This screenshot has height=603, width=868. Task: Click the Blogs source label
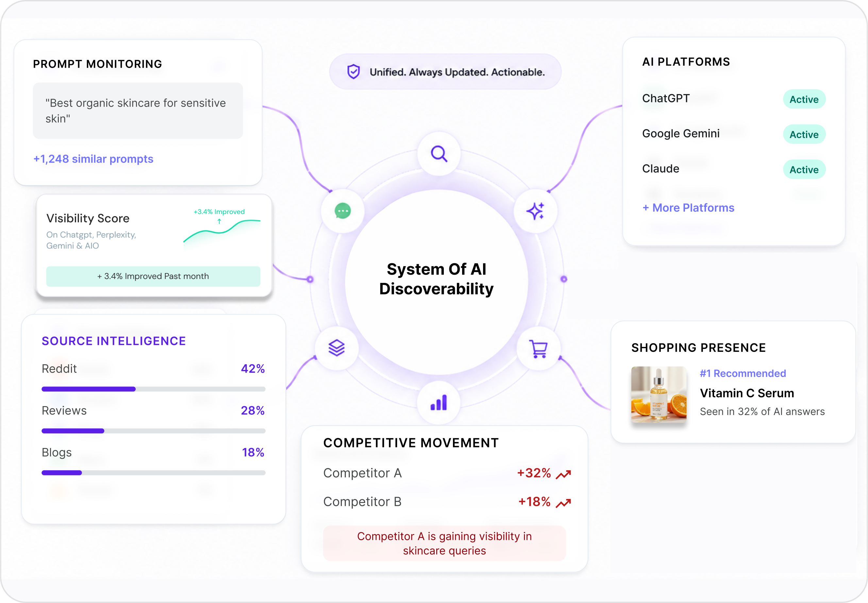[x=57, y=452]
